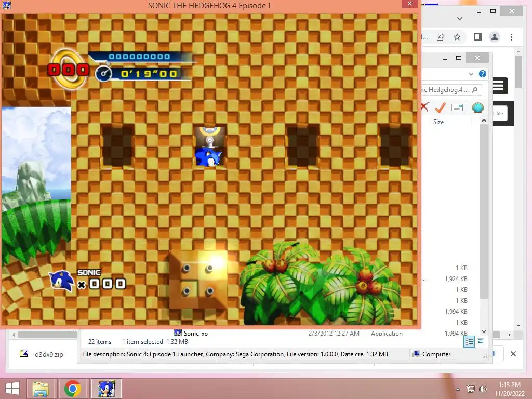Maximize the Chrome window
This screenshot has width=532, height=399.
[493, 11]
